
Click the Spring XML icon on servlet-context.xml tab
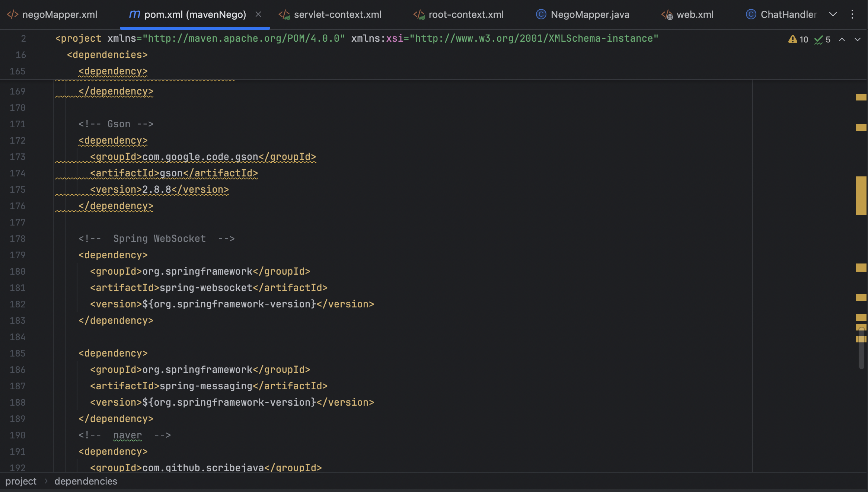click(285, 15)
